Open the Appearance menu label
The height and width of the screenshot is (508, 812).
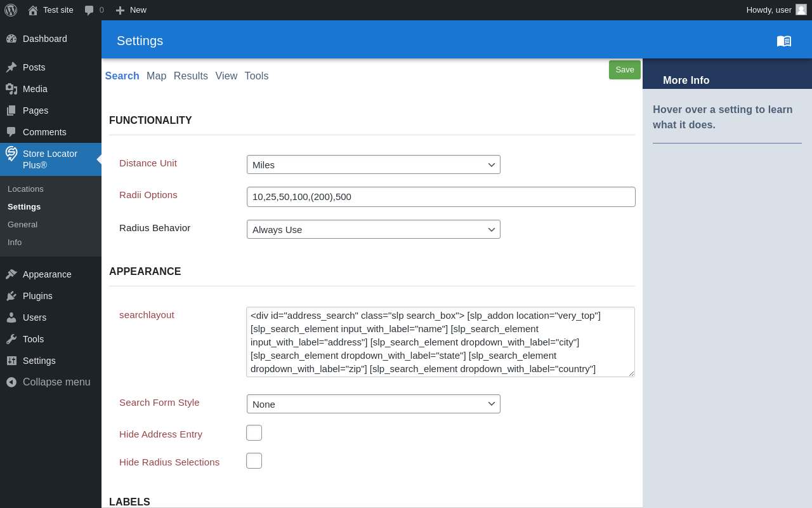47,274
